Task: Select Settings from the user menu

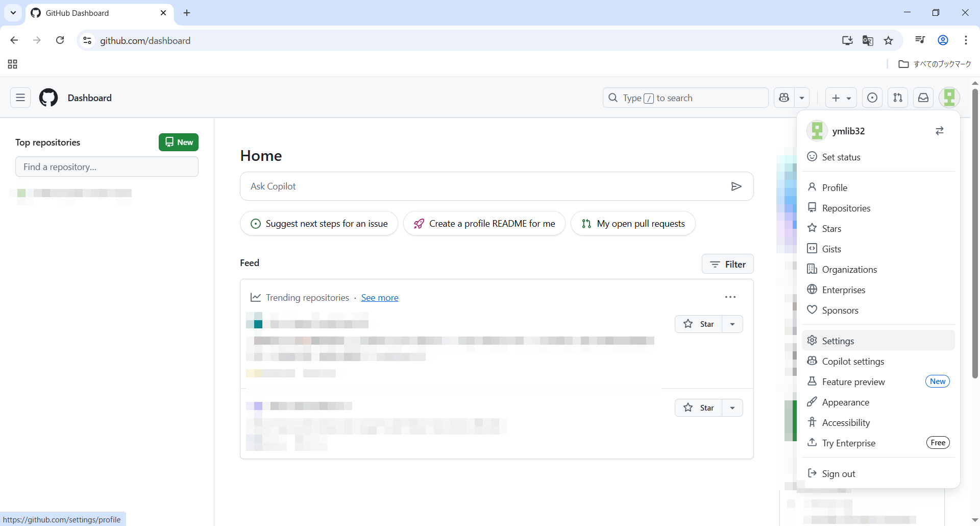Action: pos(838,341)
